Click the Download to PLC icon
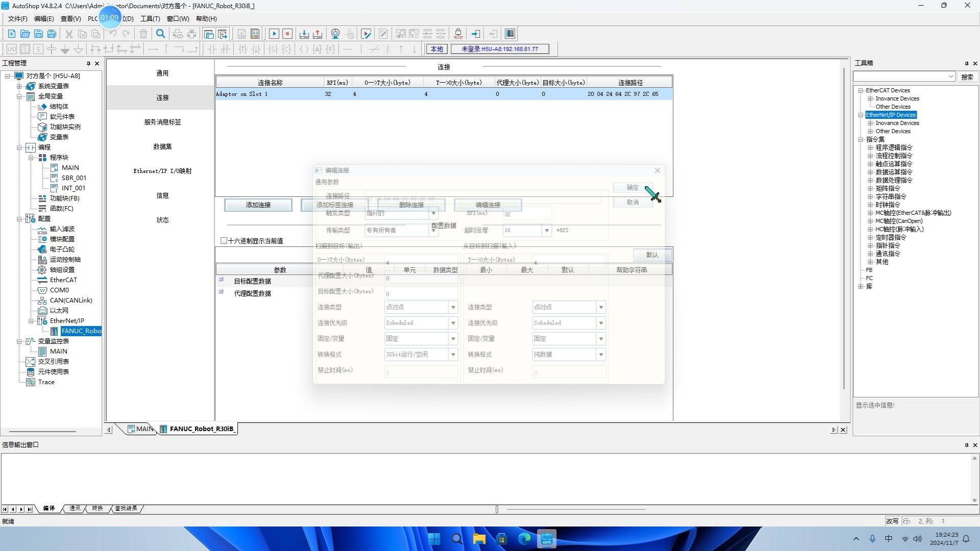Screen dimensions: 980x551 304,34
